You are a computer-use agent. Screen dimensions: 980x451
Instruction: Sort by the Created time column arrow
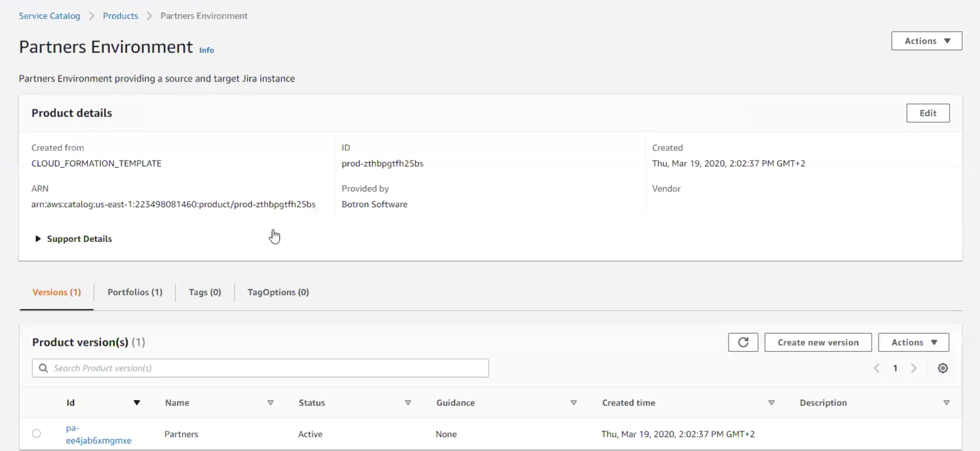772,403
